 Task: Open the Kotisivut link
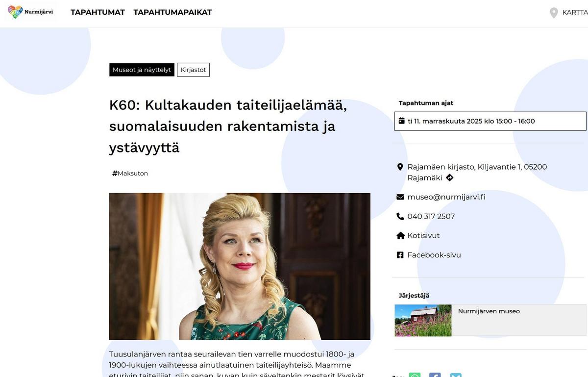[423, 236]
